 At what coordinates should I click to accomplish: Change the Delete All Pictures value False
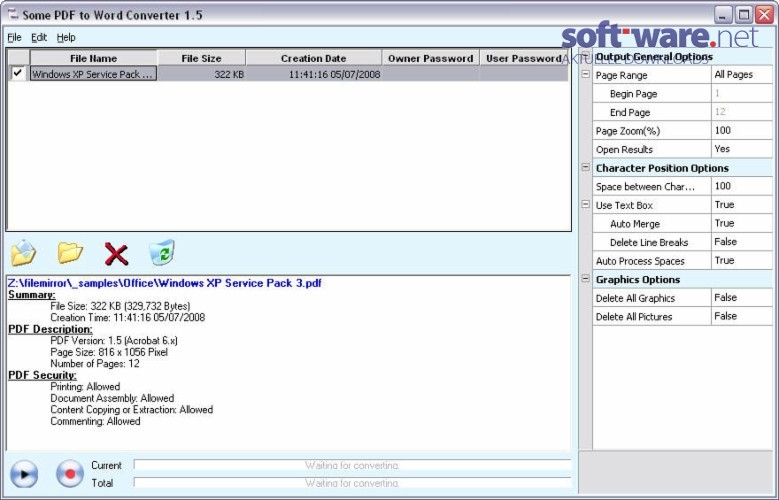click(x=742, y=316)
